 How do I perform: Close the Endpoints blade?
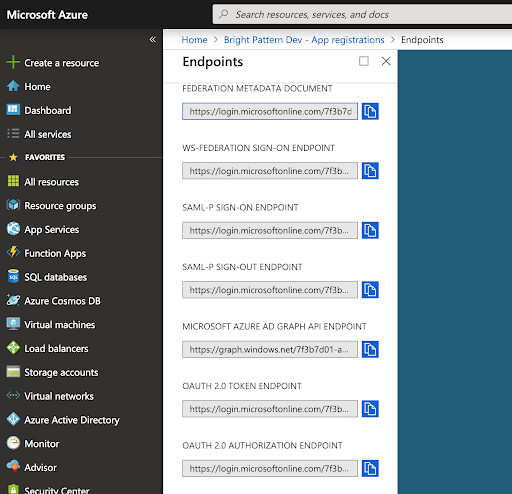[x=386, y=61]
